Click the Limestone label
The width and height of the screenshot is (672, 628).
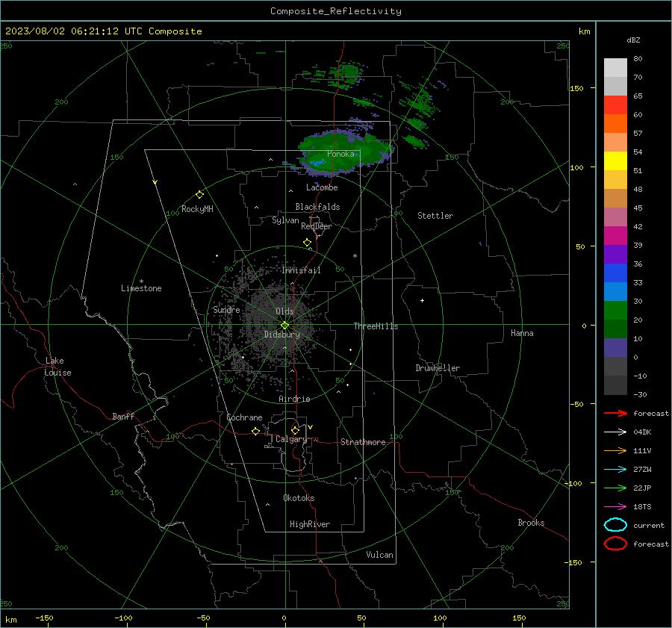141,288
